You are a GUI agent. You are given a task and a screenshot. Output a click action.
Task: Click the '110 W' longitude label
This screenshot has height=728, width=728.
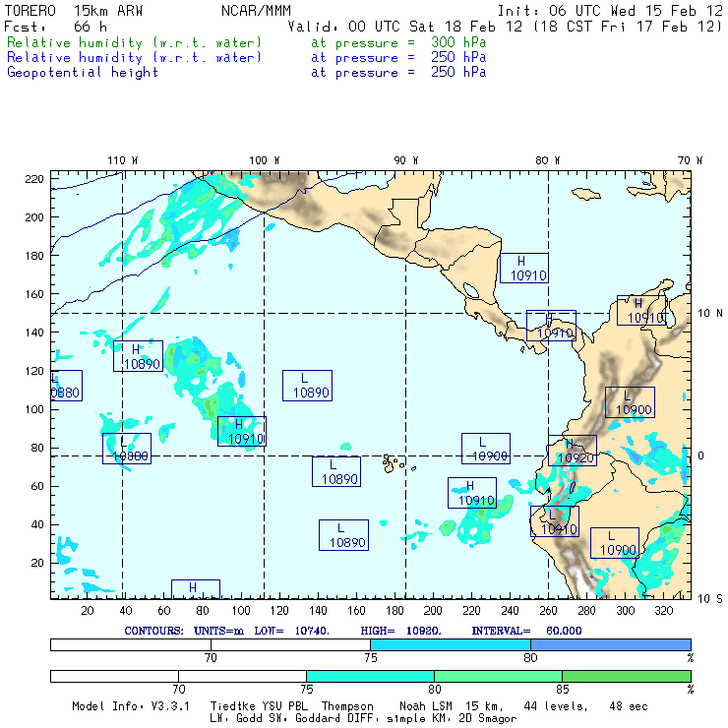click(123, 160)
